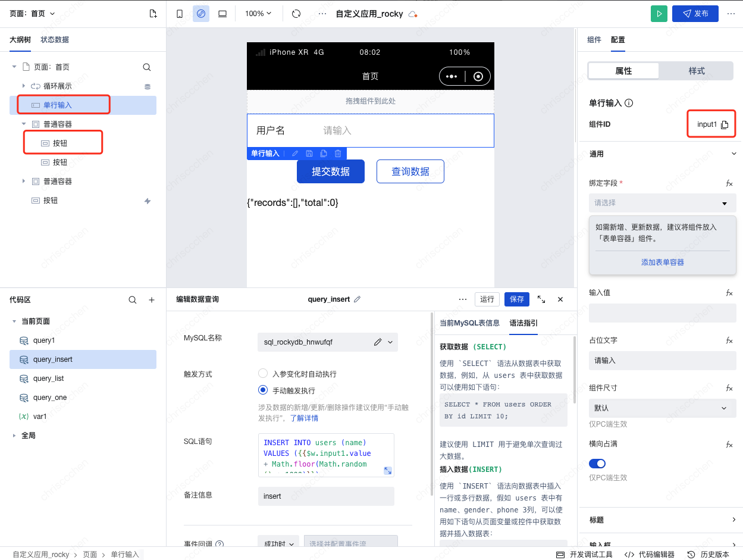This screenshot has width=743, height=560.
Task: Collapse the 当前页面 code group
Action: click(x=14, y=321)
